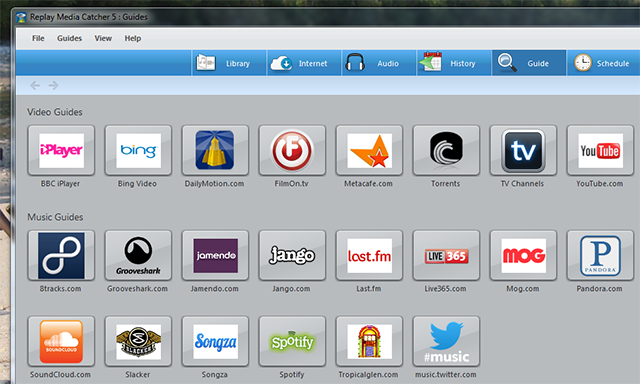Click the 'Torrents' label text
The image size is (640, 384).
tap(445, 184)
